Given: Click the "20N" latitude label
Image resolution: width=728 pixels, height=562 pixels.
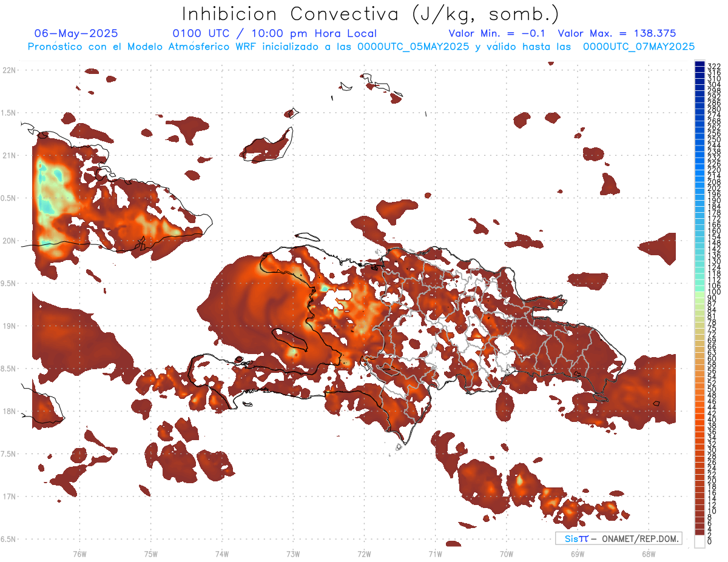Looking at the screenshot, I should click(x=9, y=241).
